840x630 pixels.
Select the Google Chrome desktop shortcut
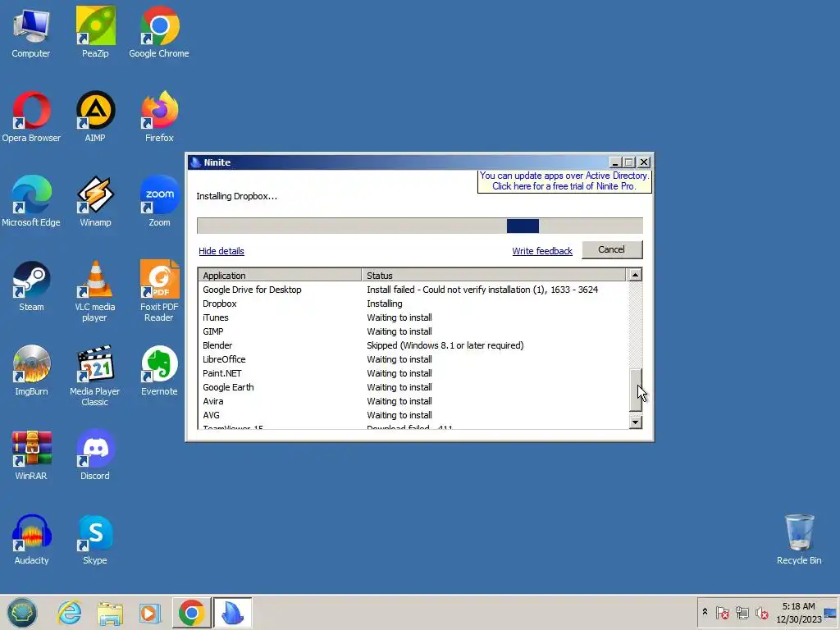click(x=159, y=33)
